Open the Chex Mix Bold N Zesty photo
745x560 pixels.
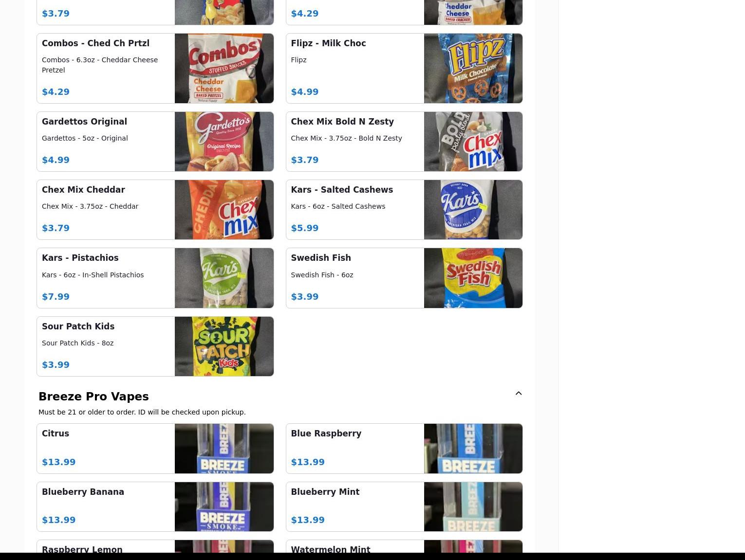[x=473, y=142]
